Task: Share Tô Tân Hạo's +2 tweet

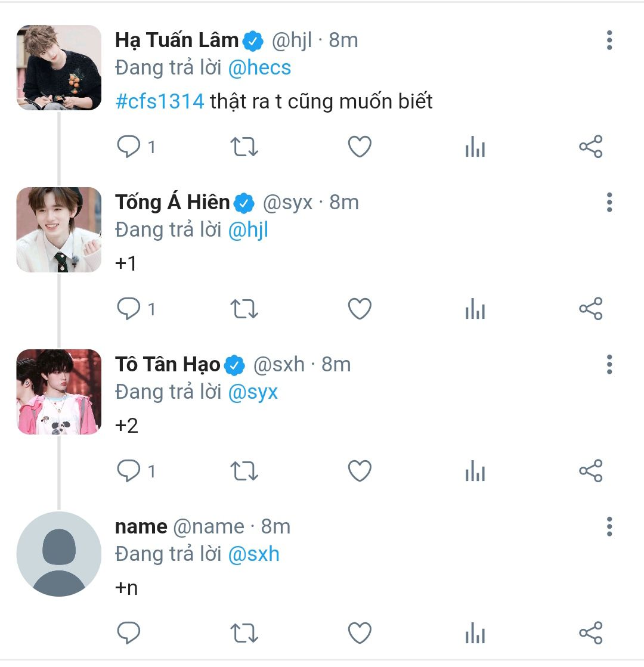Action: click(590, 471)
